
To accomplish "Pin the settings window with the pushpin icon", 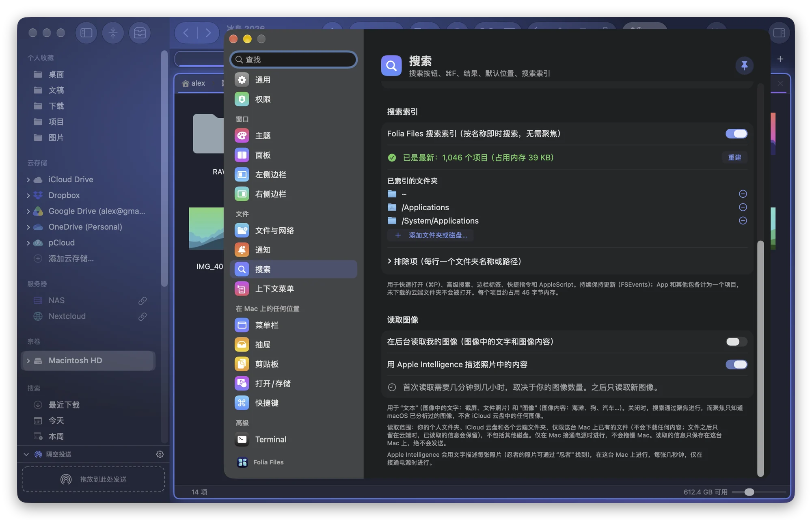I will point(744,65).
